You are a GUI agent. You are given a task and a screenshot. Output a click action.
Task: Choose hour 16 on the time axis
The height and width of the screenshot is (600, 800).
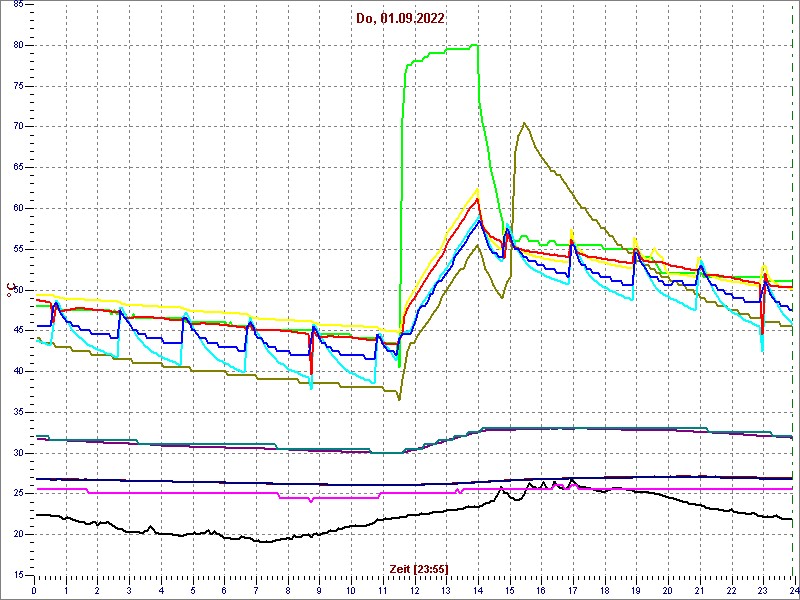[x=540, y=590]
